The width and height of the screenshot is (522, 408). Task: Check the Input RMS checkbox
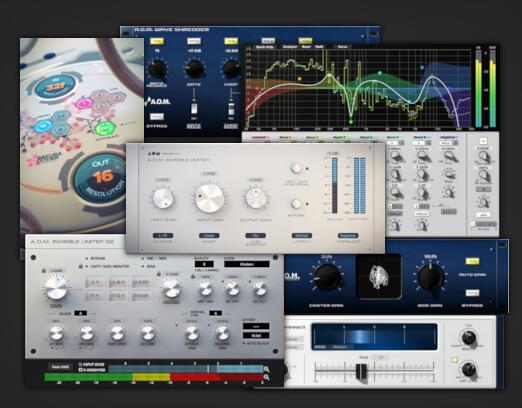(80, 365)
